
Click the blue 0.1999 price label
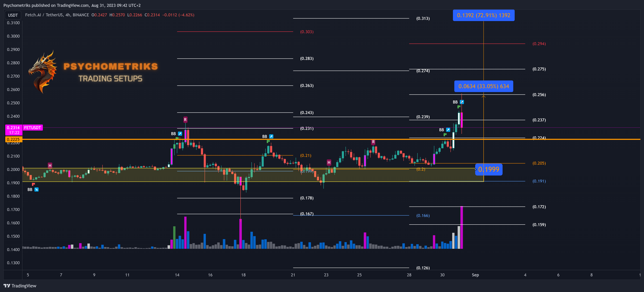coord(489,169)
